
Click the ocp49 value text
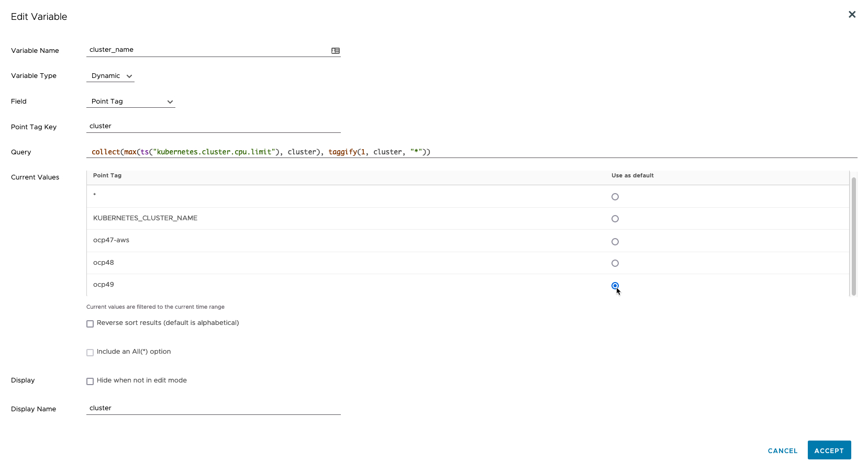[104, 285]
